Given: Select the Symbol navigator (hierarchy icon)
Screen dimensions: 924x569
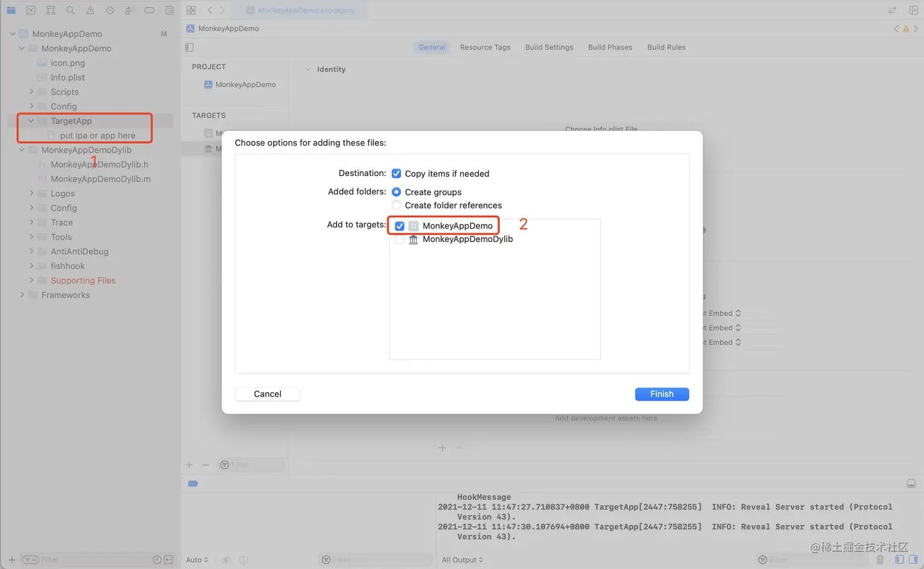Looking at the screenshot, I should 51,10.
